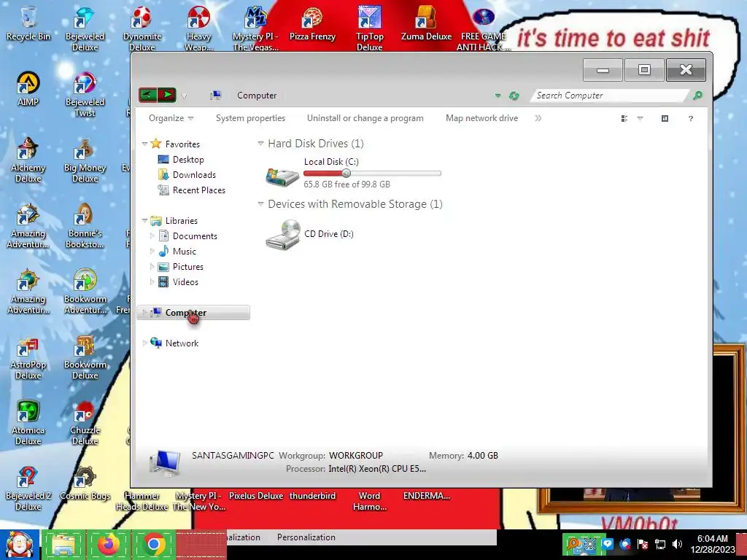Select Desktop under Favorites
This screenshot has width=747, height=560.
188,160
